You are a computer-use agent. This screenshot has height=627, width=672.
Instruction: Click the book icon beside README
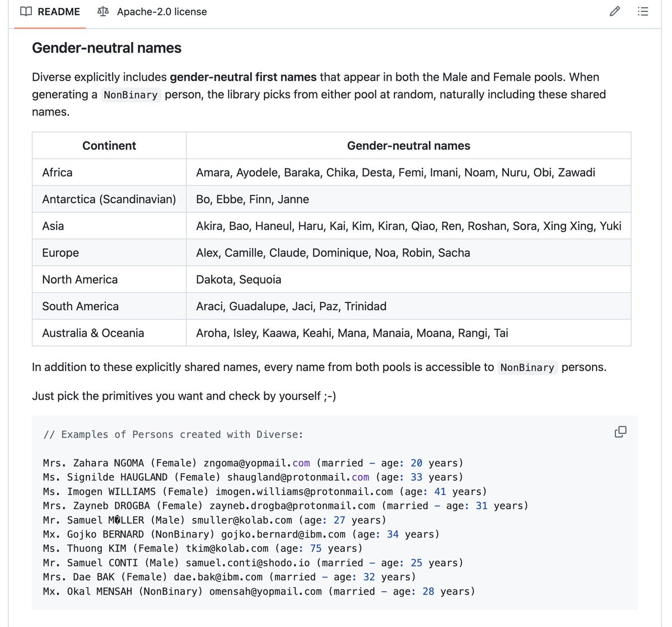(x=26, y=11)
